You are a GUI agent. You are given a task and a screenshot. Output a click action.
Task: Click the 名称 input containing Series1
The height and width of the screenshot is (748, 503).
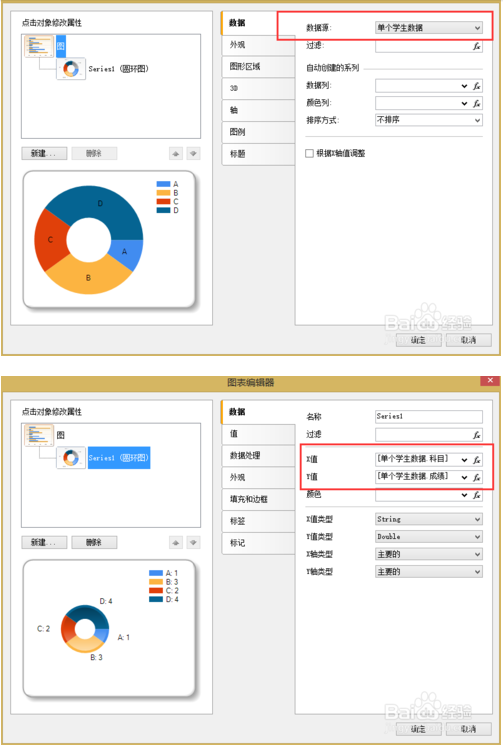429,416
